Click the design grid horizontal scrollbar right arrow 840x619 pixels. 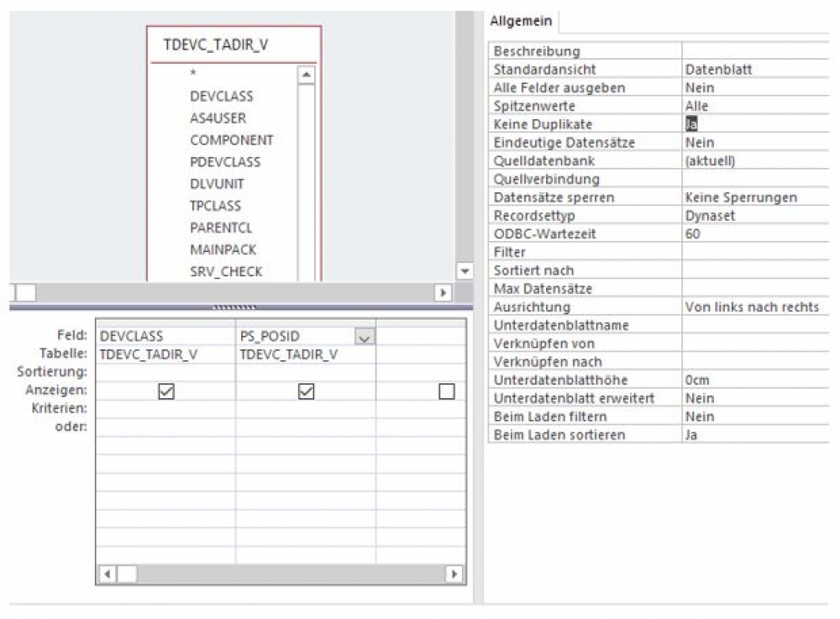pyautogui.click(x=452, y=574)
